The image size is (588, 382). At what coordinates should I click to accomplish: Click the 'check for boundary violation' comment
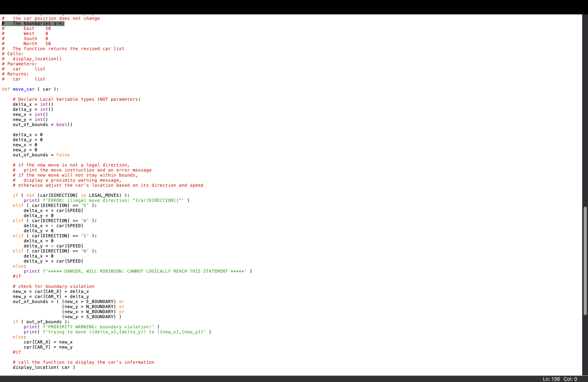pos(53,286)
